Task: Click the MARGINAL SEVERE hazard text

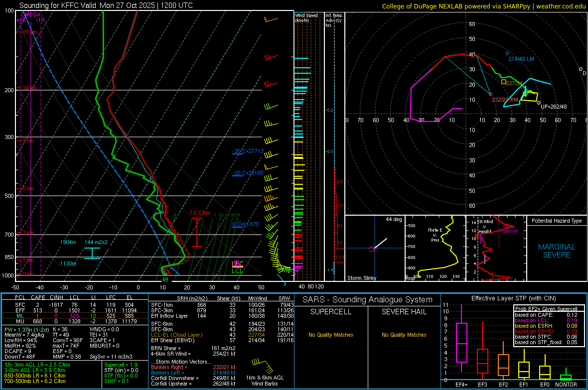Action: click(x=557, y=251)
